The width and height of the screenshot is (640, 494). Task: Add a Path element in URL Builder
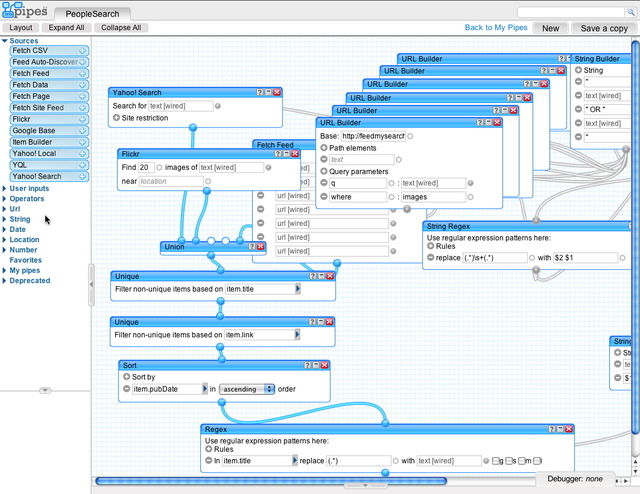(x=324, y=148)
